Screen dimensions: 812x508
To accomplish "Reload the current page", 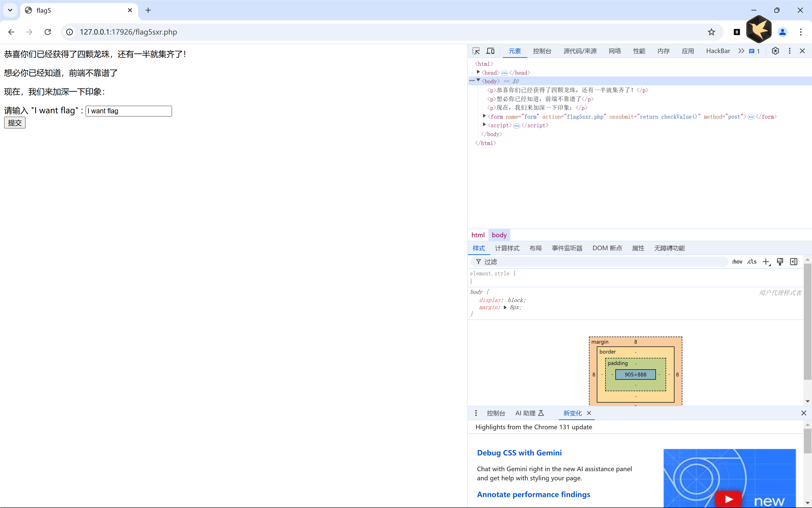I will point(48,32).
